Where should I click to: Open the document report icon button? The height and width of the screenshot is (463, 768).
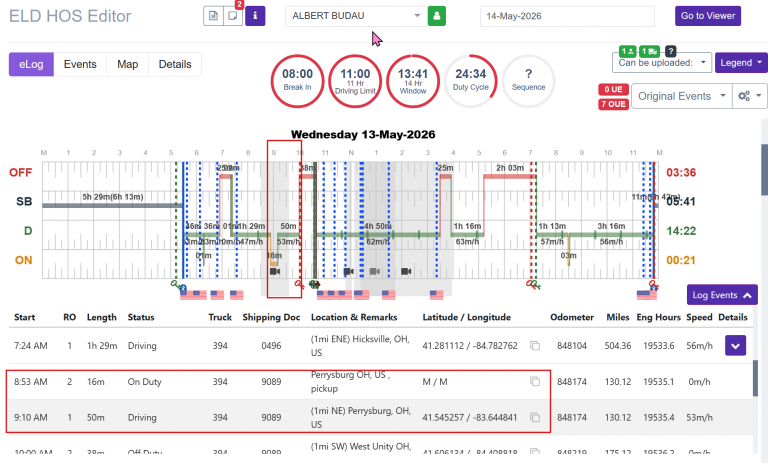(x=214, y=16)
